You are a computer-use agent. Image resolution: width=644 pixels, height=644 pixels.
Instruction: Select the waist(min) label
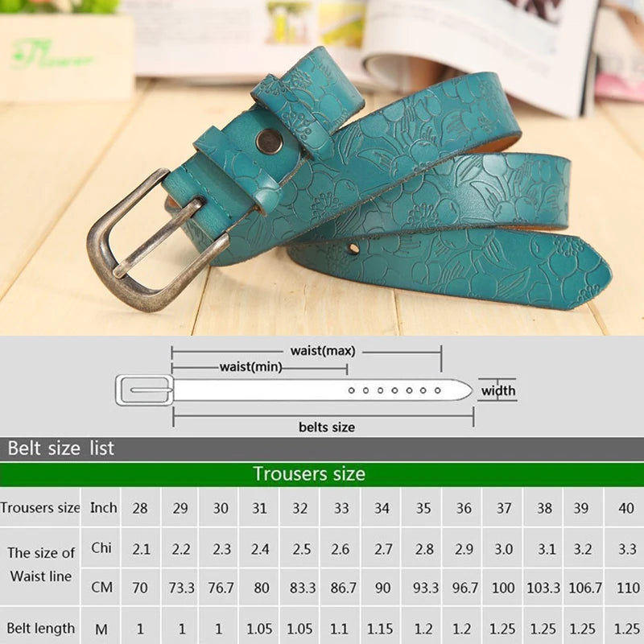click(251, 367)
